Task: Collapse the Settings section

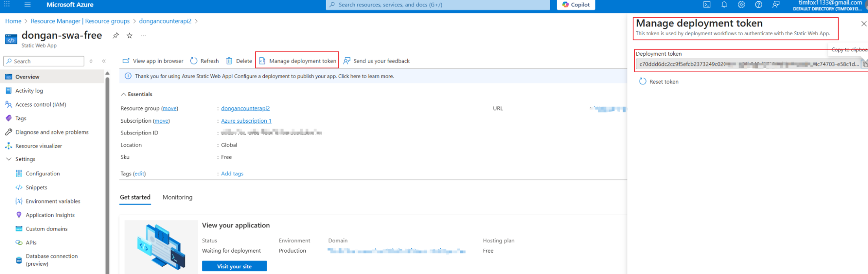Action: click(x=9, y=159)
